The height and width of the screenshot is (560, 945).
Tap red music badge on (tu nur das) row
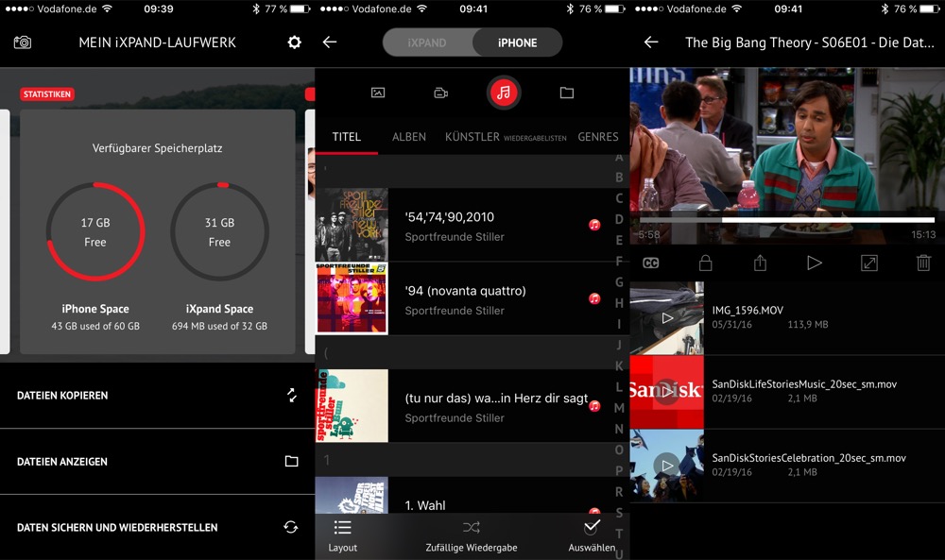pyautogui.click(x=594, y=406)
